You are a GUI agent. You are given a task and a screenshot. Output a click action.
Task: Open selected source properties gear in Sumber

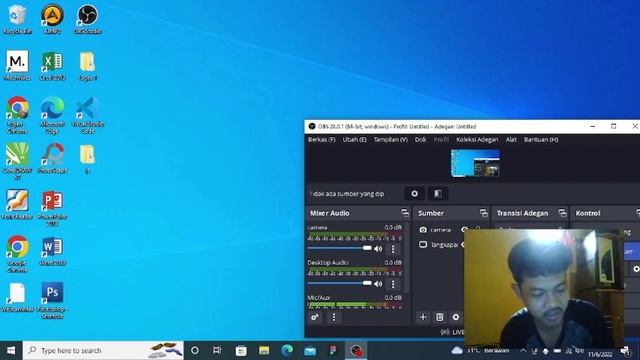click(456, 317)
